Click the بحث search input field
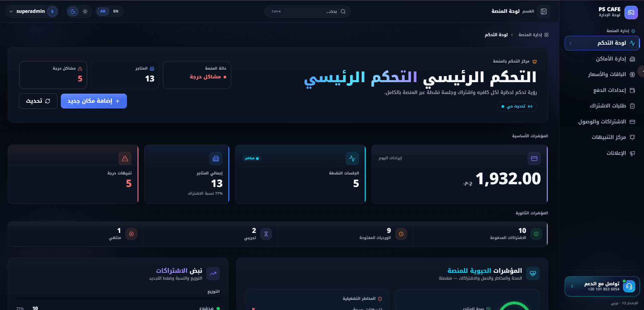 click(307, 11)
